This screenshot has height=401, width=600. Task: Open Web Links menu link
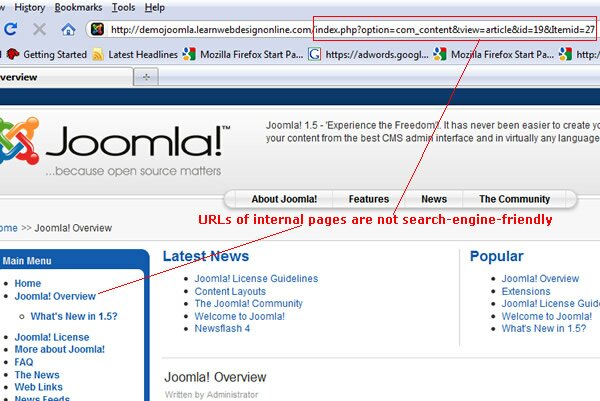point(38,387)
